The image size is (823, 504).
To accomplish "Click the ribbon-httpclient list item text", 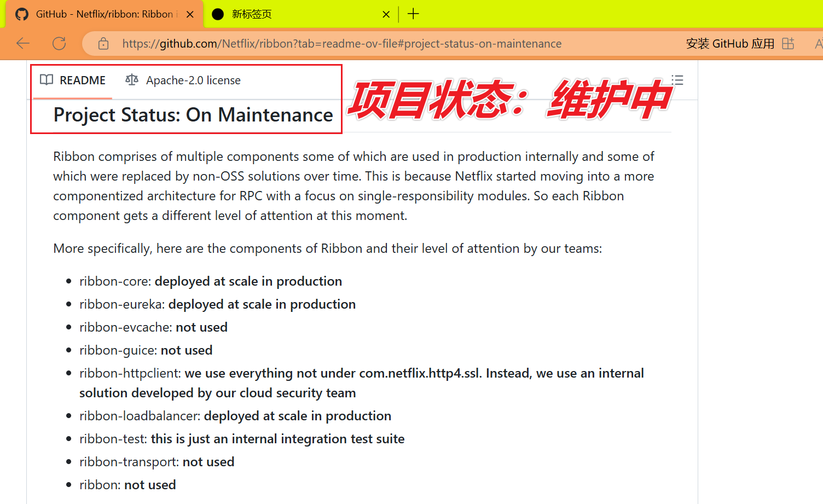I will tap(362, 383).
